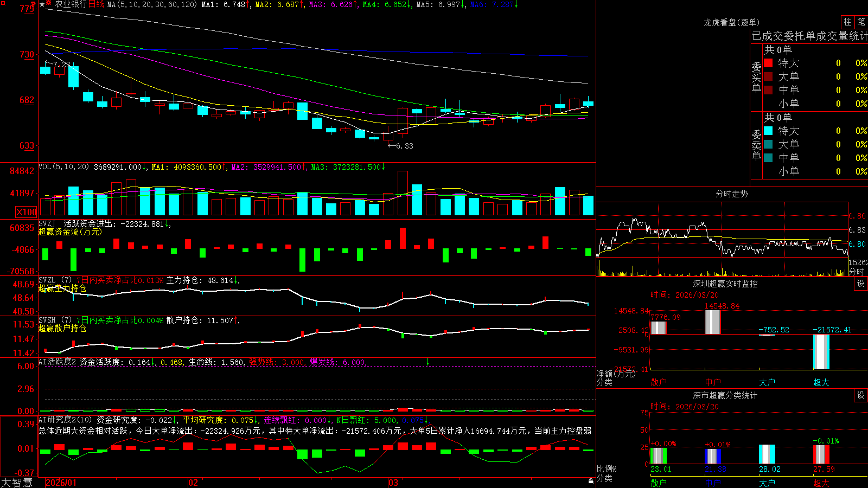Click the small lock icon on timeline
Viewport: 868px width, 488px height.
591,481
